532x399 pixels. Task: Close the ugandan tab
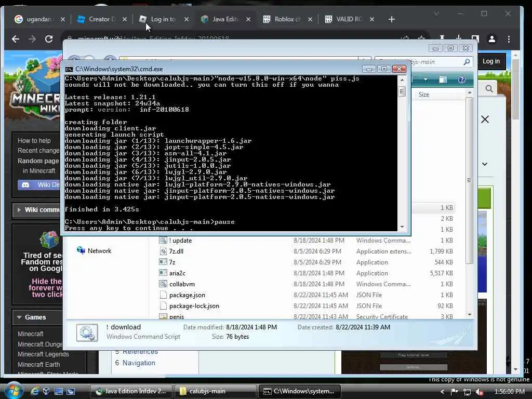[x=62, y=19]
